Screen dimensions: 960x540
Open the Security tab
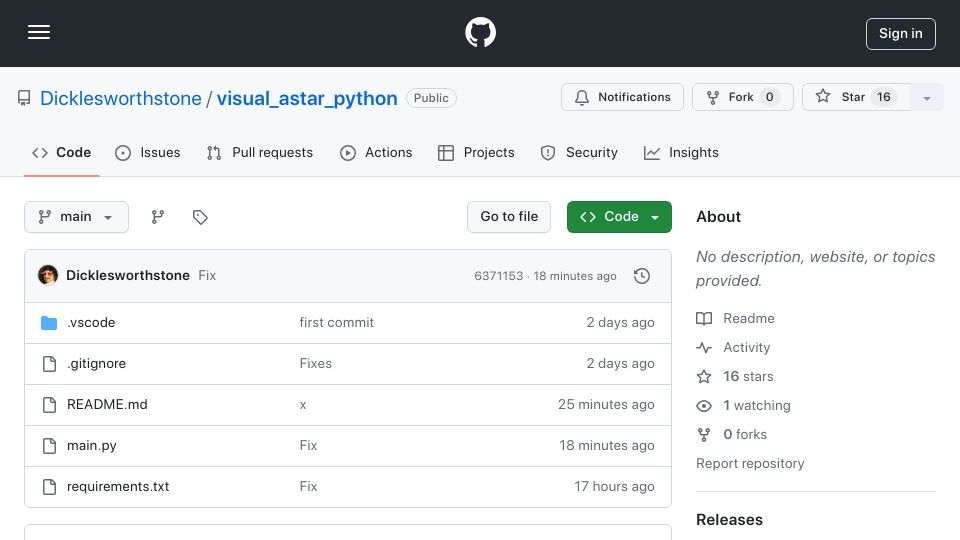[x=579, y=152]
